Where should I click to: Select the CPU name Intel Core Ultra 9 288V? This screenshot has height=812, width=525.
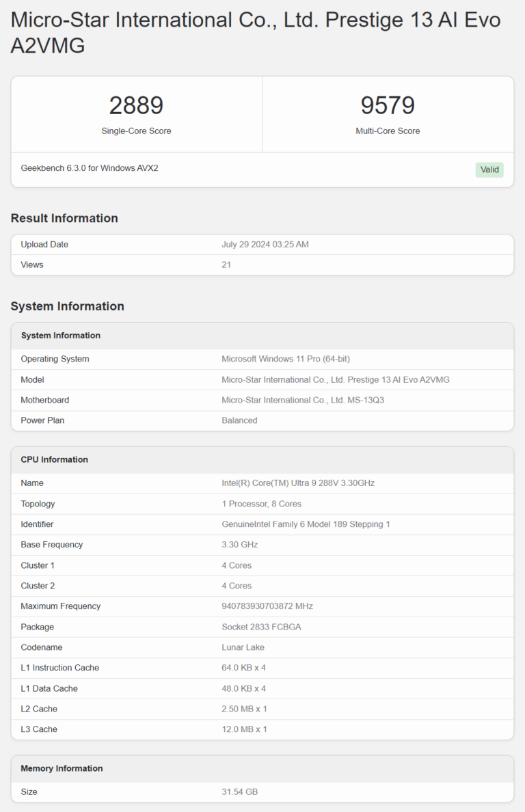[298, 483]
